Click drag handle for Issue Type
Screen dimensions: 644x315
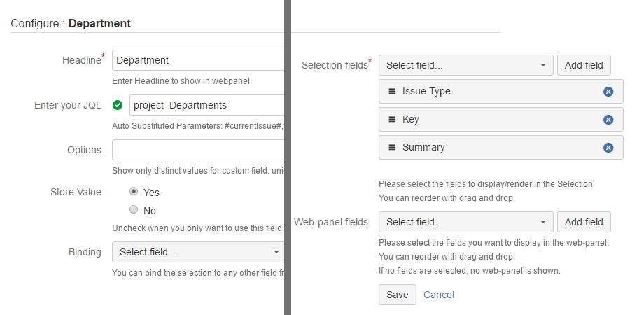[x=392, y=92]
